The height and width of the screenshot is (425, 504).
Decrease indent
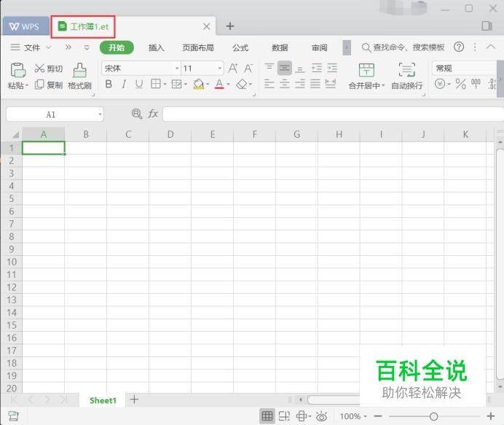[317, 68]
